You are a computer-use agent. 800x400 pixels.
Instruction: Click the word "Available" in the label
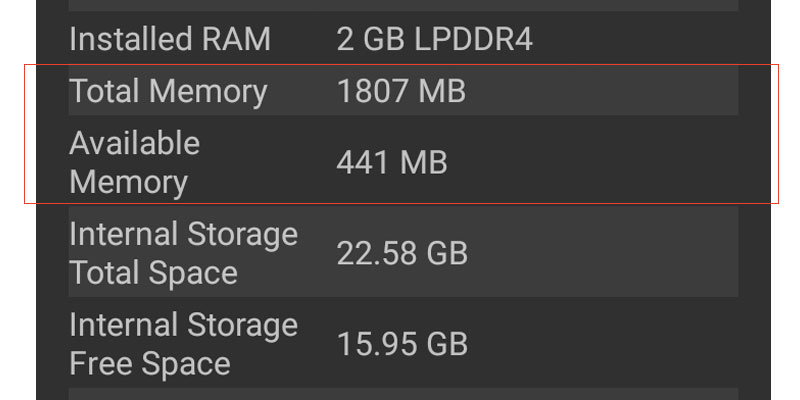tap(135, 143)
